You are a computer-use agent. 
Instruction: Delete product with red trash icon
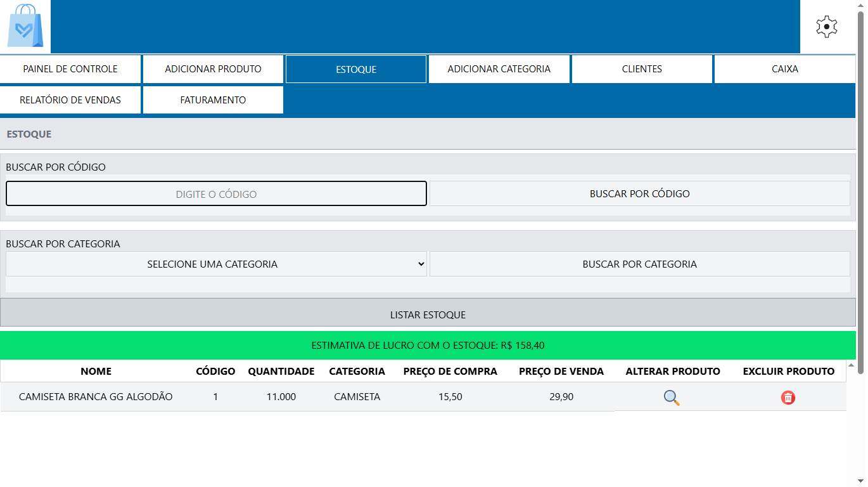point(788,398)
